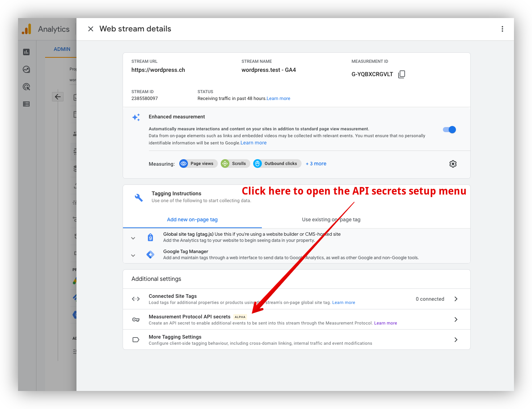Open the More Tagging Settings title
This screenshot has width=532, height=409.
175,337
